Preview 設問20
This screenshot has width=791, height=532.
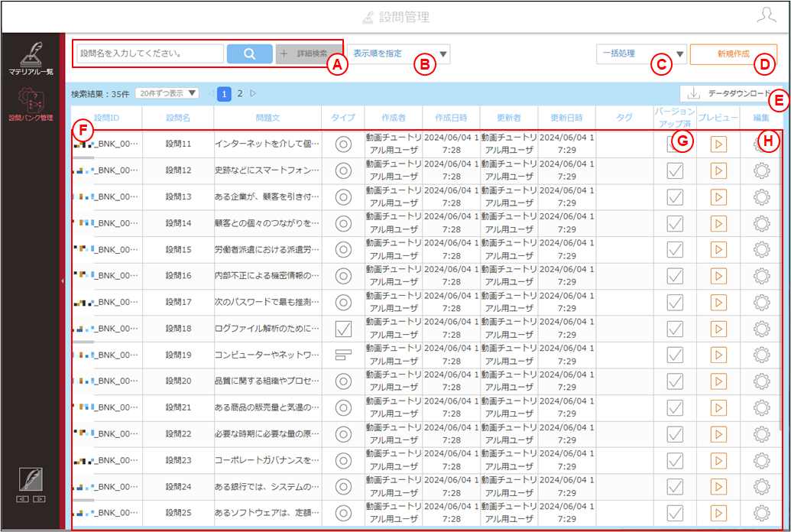click(x=718, y=381)
